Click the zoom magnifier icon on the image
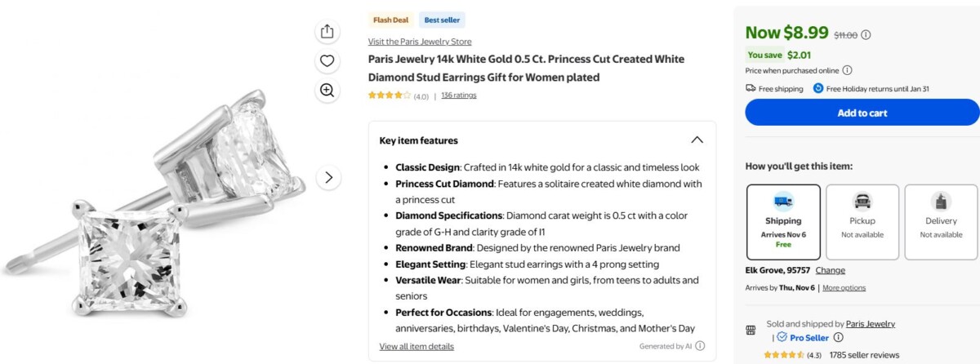Image resolution: width=980 pixels, height=364 pixels. tap(327, 91)
